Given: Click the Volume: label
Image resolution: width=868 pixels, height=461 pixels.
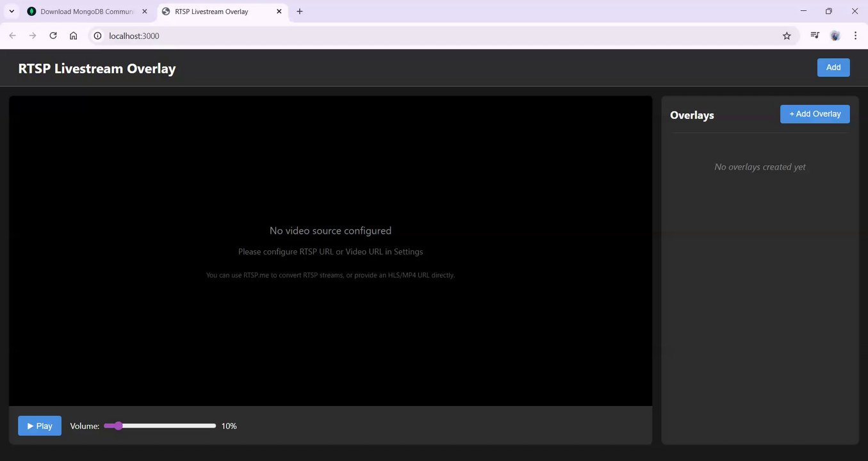Looking at the screenshot, I should click(85, 426).
